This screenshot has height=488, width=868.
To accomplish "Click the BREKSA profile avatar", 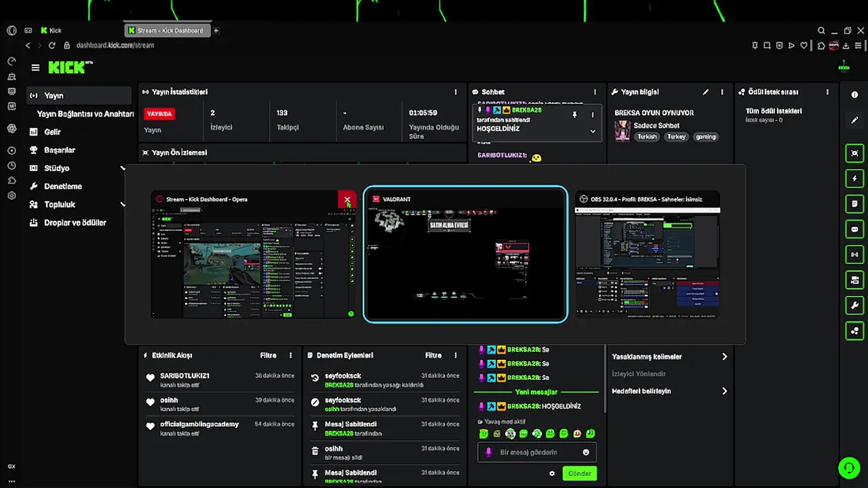I will [x=844, y=67].
